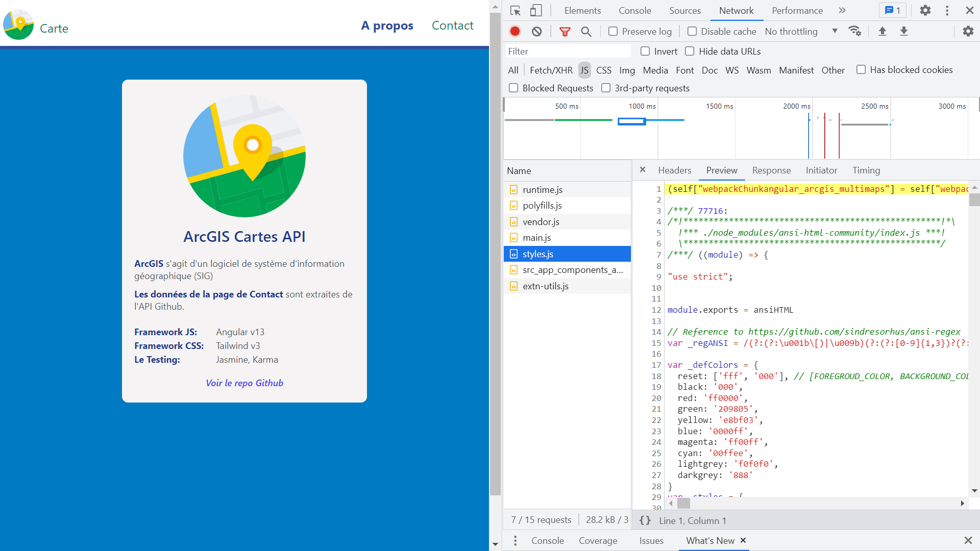Switch to the Response tab

771,170
